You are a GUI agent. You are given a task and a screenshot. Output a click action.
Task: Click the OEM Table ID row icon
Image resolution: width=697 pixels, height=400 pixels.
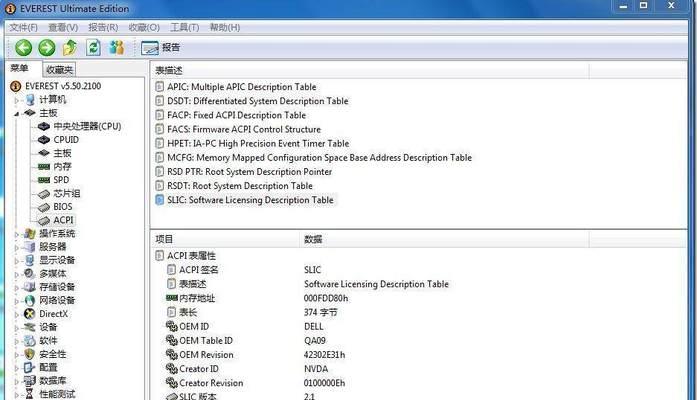[172, 340]
